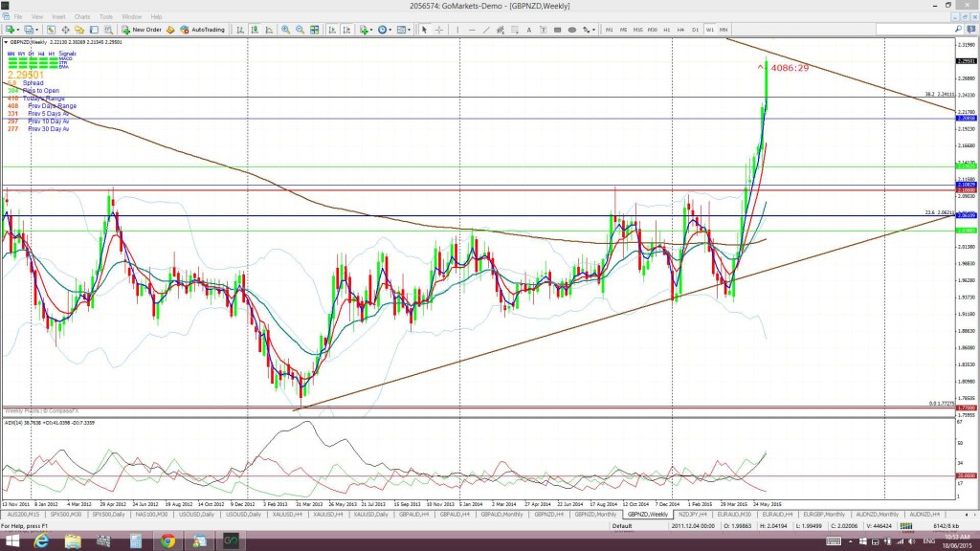Click the search magnifier icon
The width and height of the screenshot is (980, 551).
click(957, 30)
